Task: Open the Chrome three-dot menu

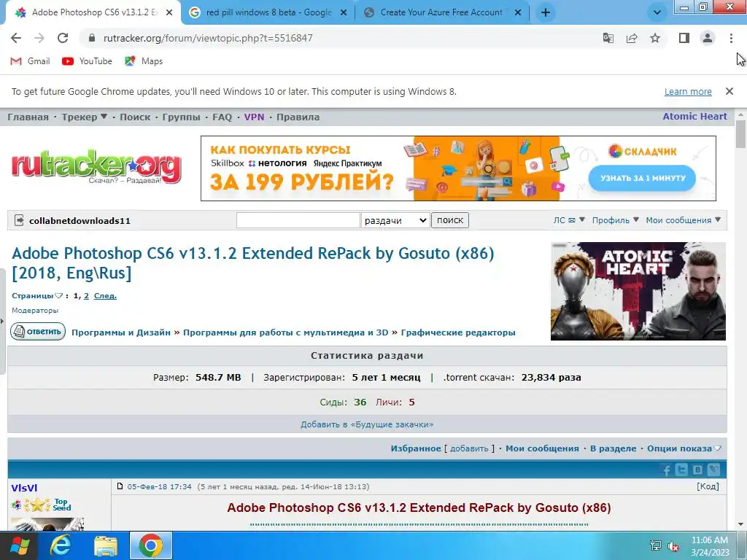Action: pos(731,38)
